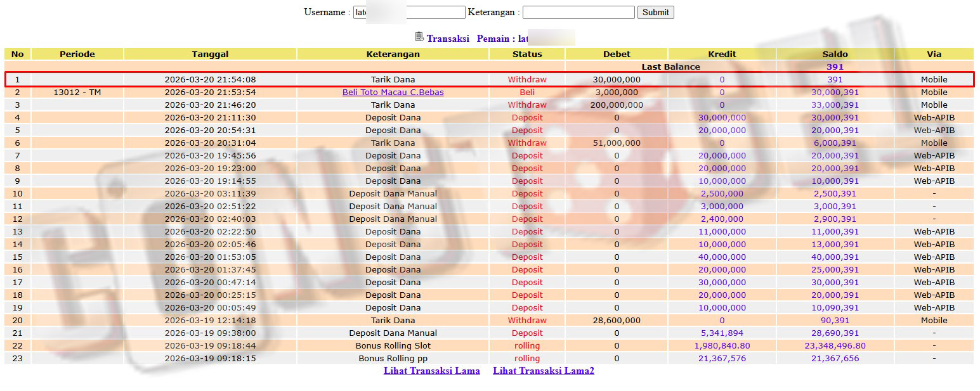Click the 13012 - TM periode cell
Image resolution: width=980 pixels, height=391 pixels.
[77, 93]
